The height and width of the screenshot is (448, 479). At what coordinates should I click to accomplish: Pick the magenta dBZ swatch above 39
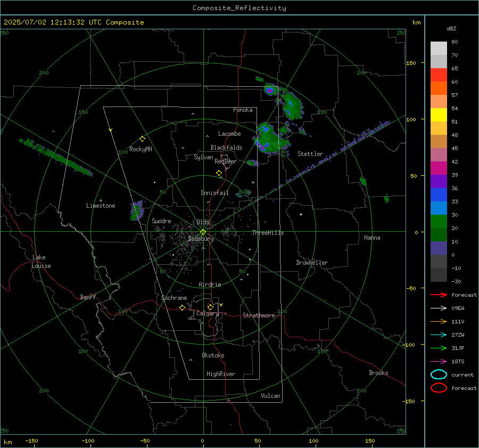pos(439,168)
